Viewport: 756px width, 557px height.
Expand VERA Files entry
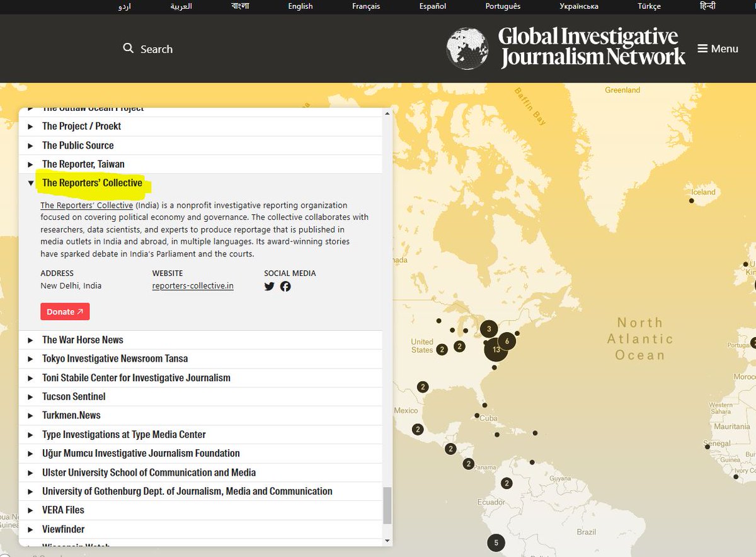(200, 510)
